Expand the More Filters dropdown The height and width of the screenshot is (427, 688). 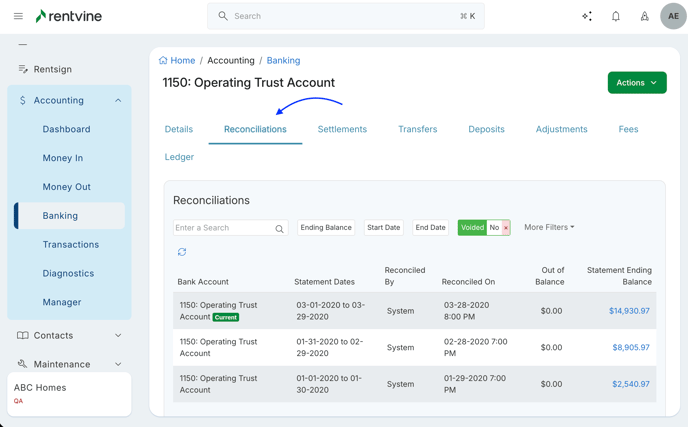(549, 227)
